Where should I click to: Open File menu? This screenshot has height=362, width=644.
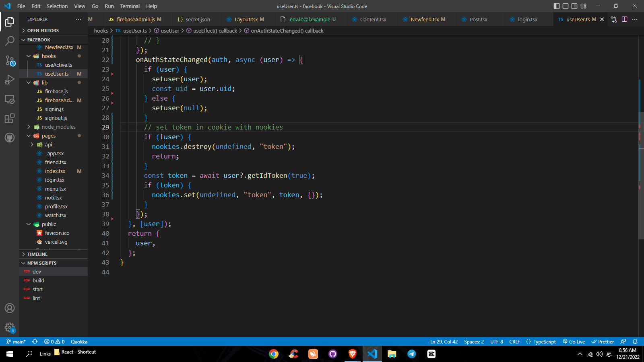click(21, 6)
